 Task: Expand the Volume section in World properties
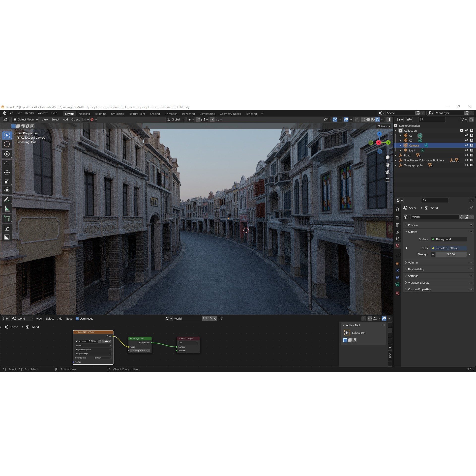click(x=412, y=262)
